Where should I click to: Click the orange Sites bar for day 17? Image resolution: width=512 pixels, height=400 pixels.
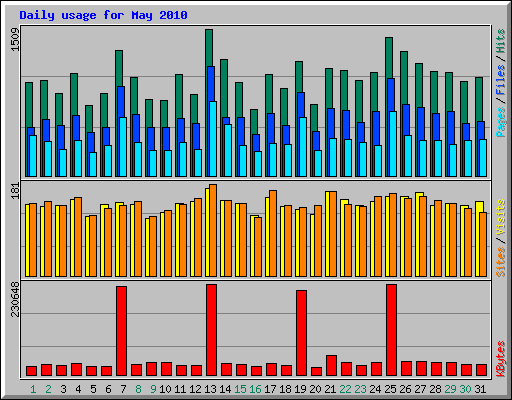point(273,233)
